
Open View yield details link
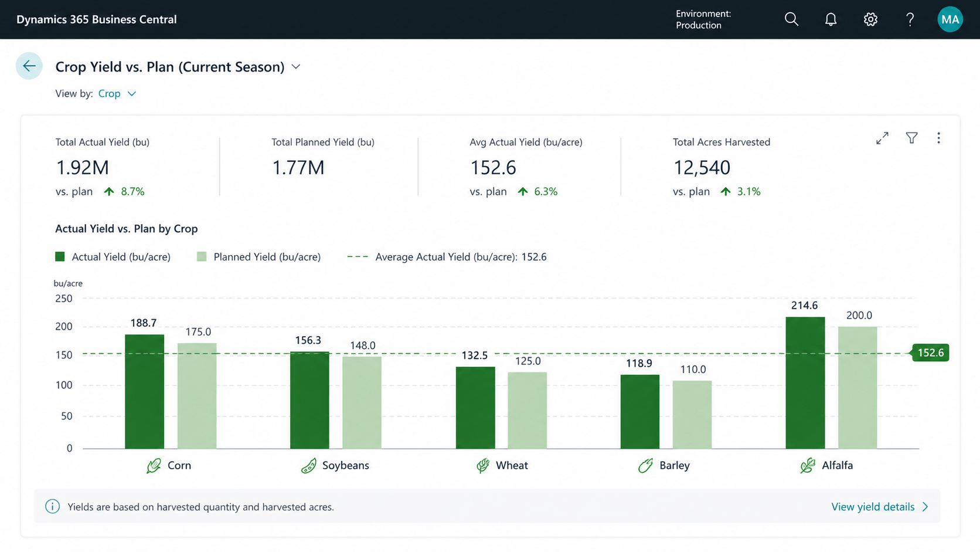(x=873, y=507)
